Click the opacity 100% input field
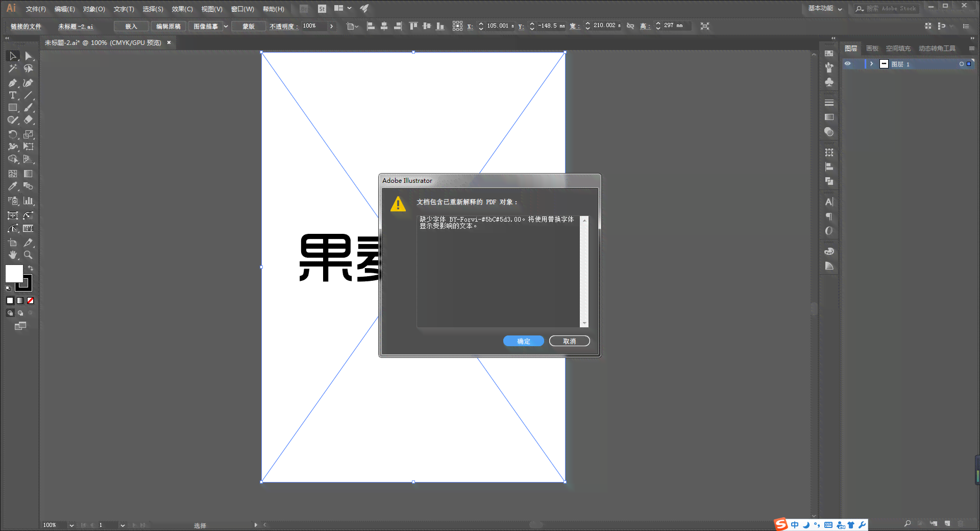The height and width of the screenshot is (531, 980). tap(313, 26)
